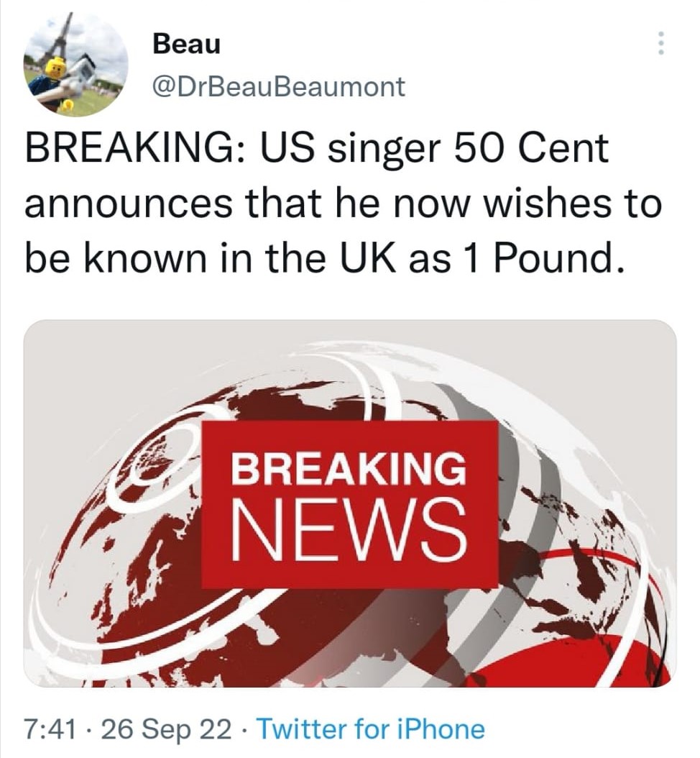
Task: View the BREAKING NEWS image attachment
Action: (x=350, y=503)
